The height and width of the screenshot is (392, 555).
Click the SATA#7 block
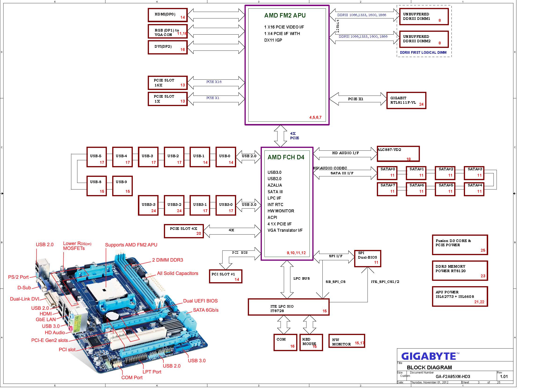coord(387,189)
